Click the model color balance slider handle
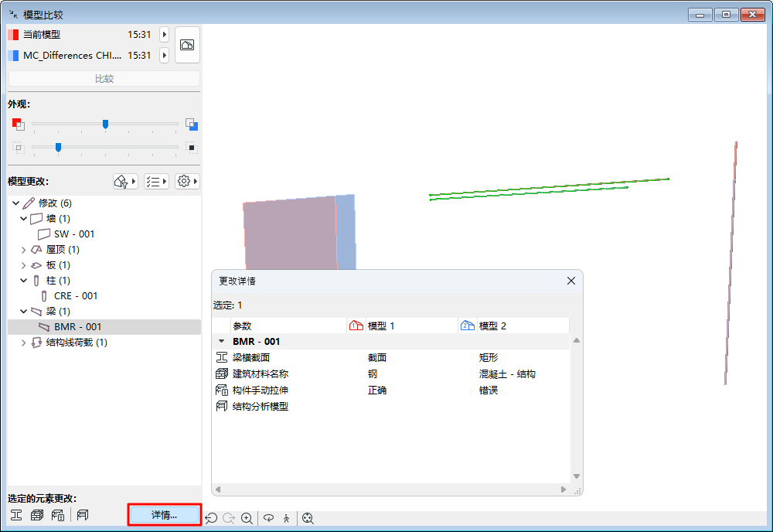This screenshot has width=773, height=532. point(105,124)
